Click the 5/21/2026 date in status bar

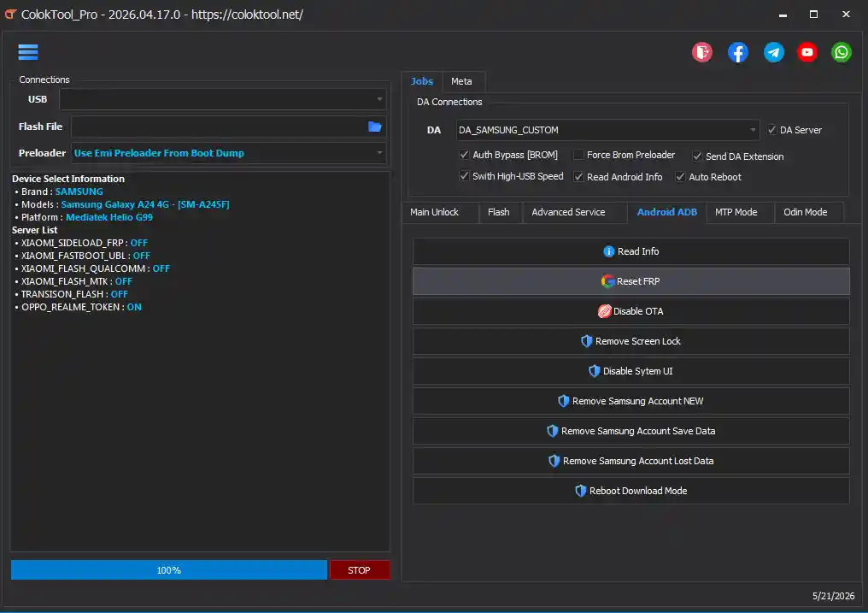point(833,596)
